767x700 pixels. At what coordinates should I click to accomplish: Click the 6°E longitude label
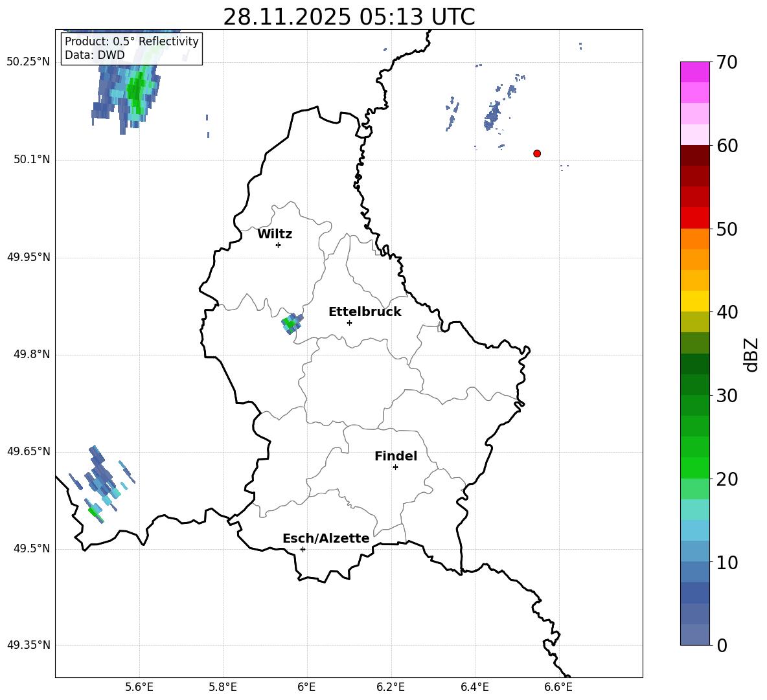click(306, 687)
